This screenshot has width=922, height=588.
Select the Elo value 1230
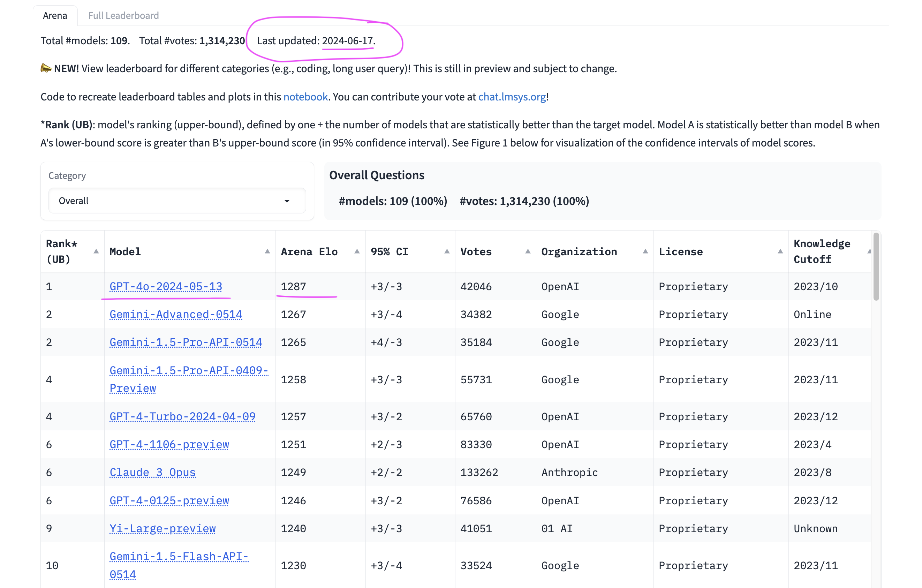click(293, 565)
